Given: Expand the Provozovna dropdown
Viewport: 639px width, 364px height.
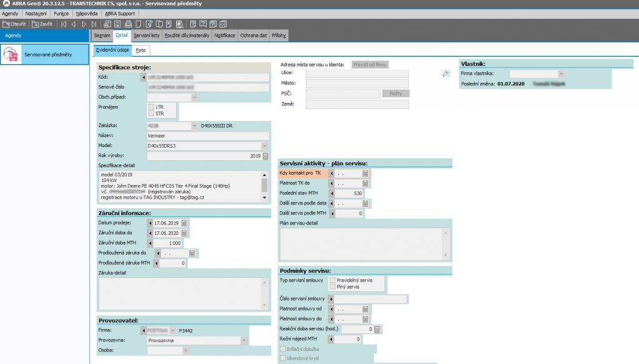Looking at the screenshot, I should 244,340.
